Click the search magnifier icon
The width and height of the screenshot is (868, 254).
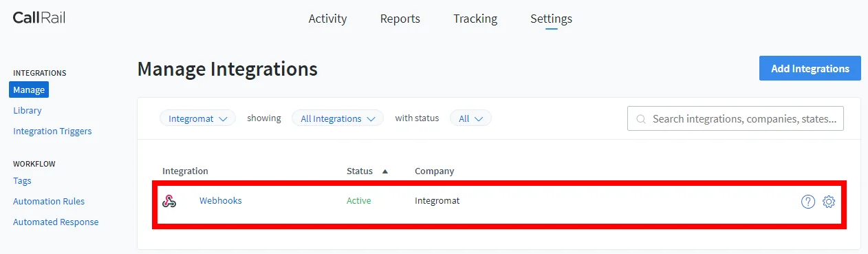pos(641,119)
